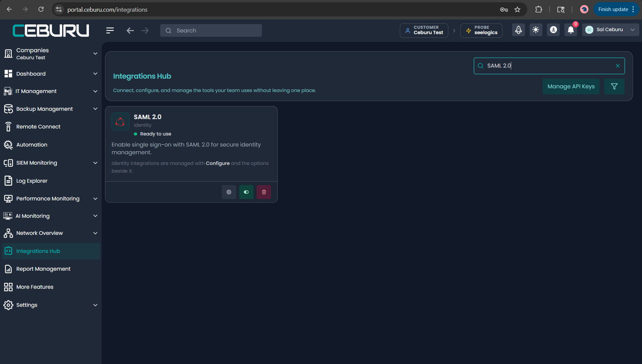This screenshot has width=642, height=364.
Task: Open saved passwords key icon
Action: [x=504, y=9]
